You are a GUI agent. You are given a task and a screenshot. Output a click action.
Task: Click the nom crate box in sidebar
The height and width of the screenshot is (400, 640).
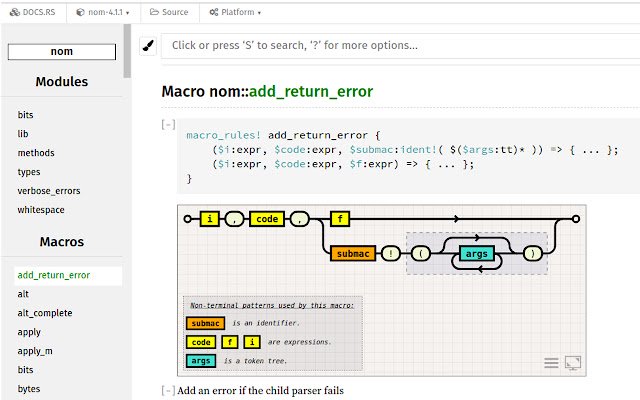(62, 52)
